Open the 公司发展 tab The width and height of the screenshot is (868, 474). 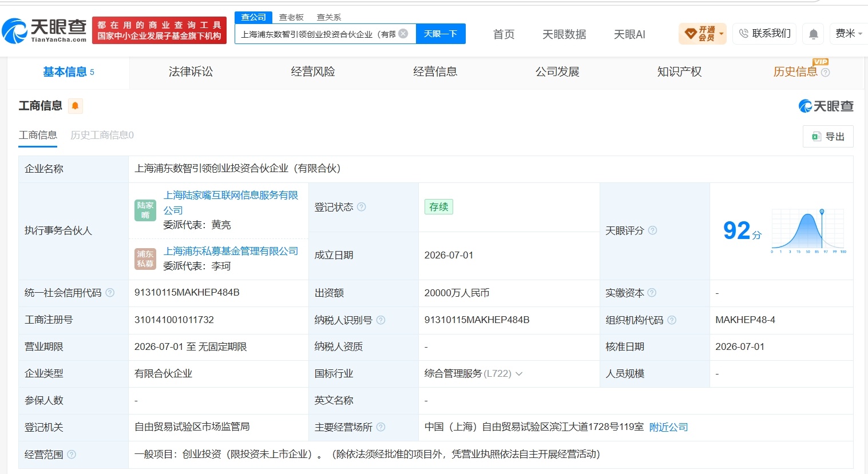click(557, 72)
